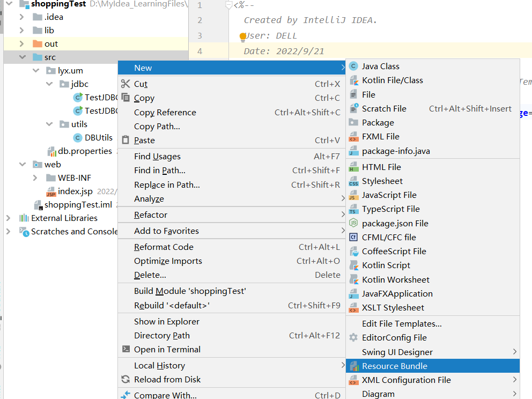The image size is (532, 399).
Task: Select Optimize Imports
Action: coord(232,261)
